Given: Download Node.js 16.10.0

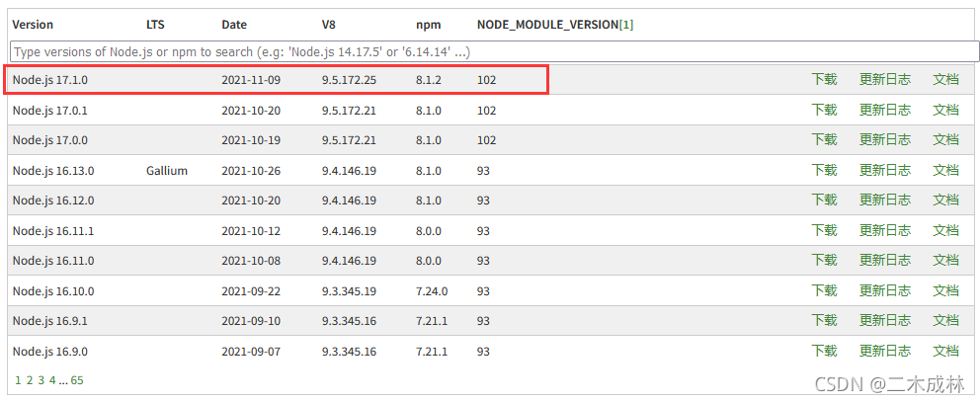Looking at the screenshot, I should (x=824, y=290).
